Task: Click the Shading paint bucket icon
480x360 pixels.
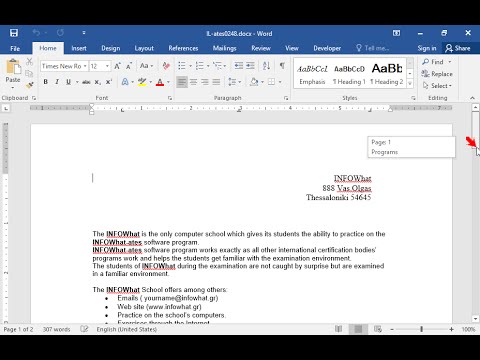Action: [254, 82]
